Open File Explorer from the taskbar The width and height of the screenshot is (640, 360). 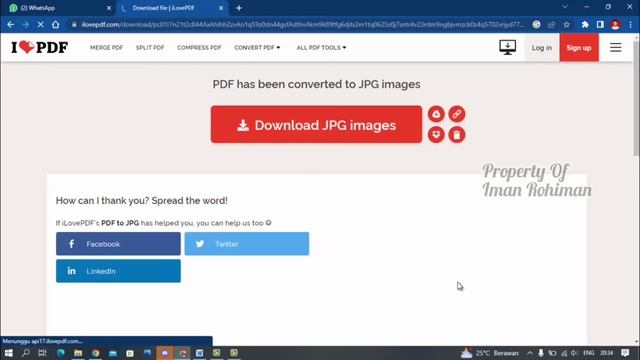[78, 353]
